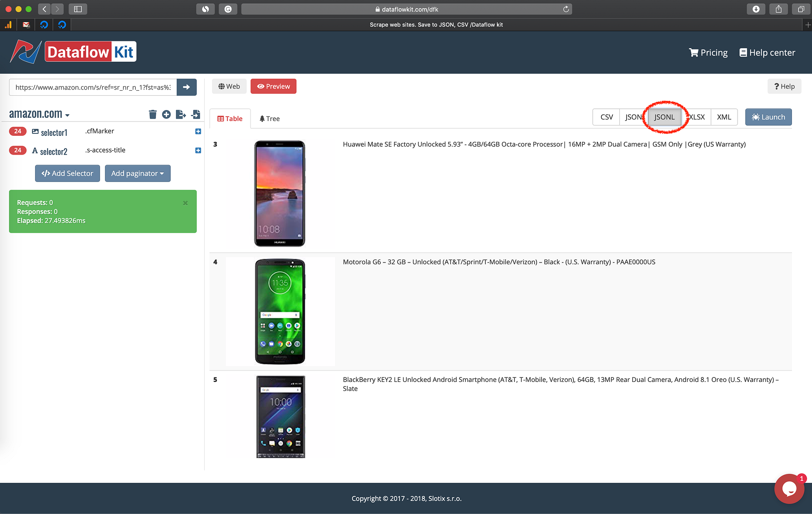Screen dimensions: 812x514
Task: Open the chat bubble widget
Action: 789,489
